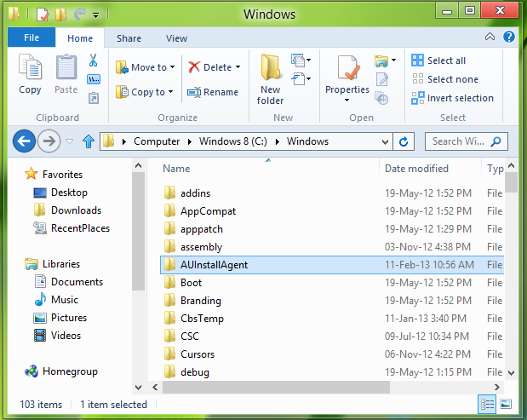Go back with the Back arrow

pyautogui.click(x=24, y=141)
